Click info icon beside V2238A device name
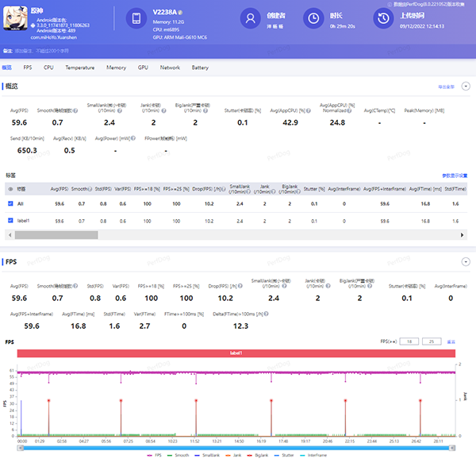 coord(182,13)
